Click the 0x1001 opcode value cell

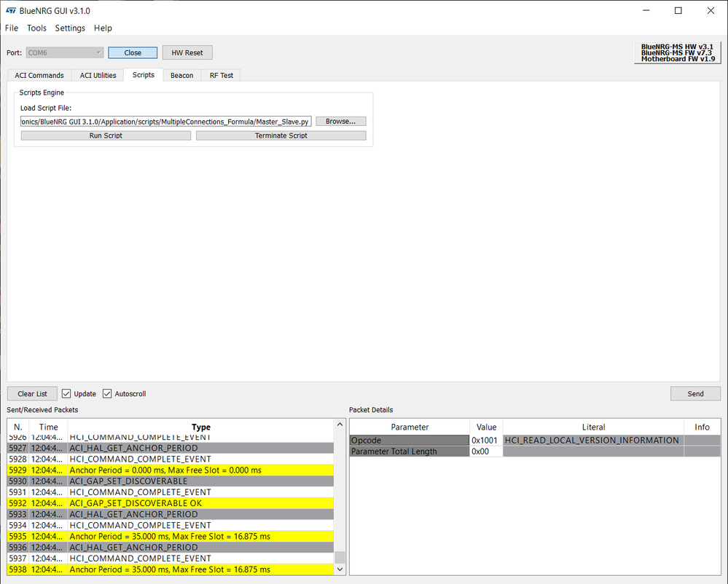[x=486, y=441]
